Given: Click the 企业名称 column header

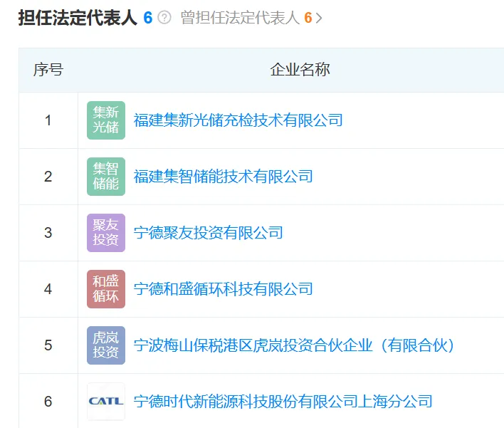Looking at the screenshot, I should click(300, 70).
